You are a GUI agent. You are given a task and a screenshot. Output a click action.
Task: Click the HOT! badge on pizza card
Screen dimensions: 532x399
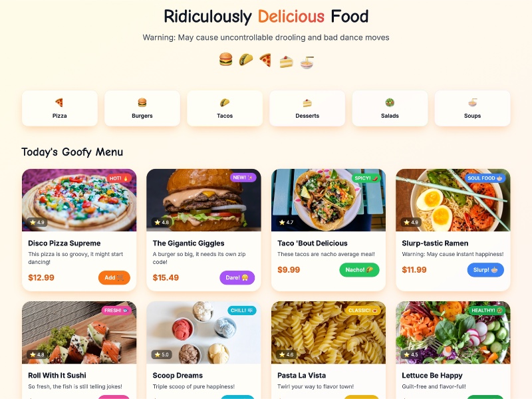pos(119,178)
